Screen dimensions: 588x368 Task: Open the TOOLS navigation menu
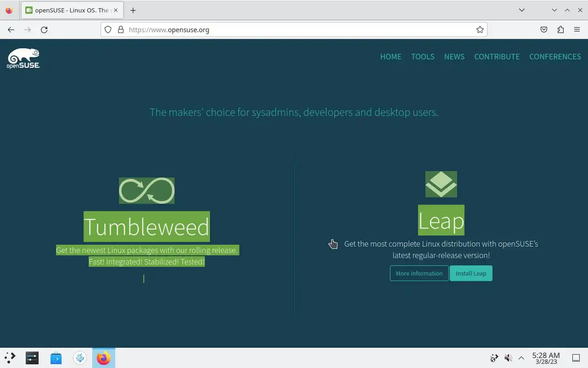click(x=423, y=57)
